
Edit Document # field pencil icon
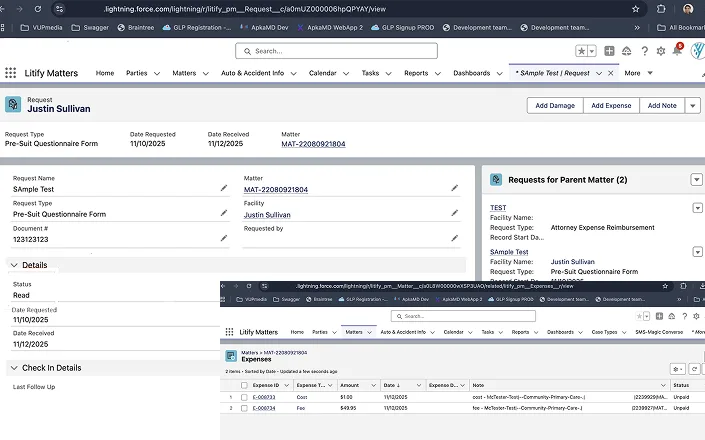pos(224,238)
